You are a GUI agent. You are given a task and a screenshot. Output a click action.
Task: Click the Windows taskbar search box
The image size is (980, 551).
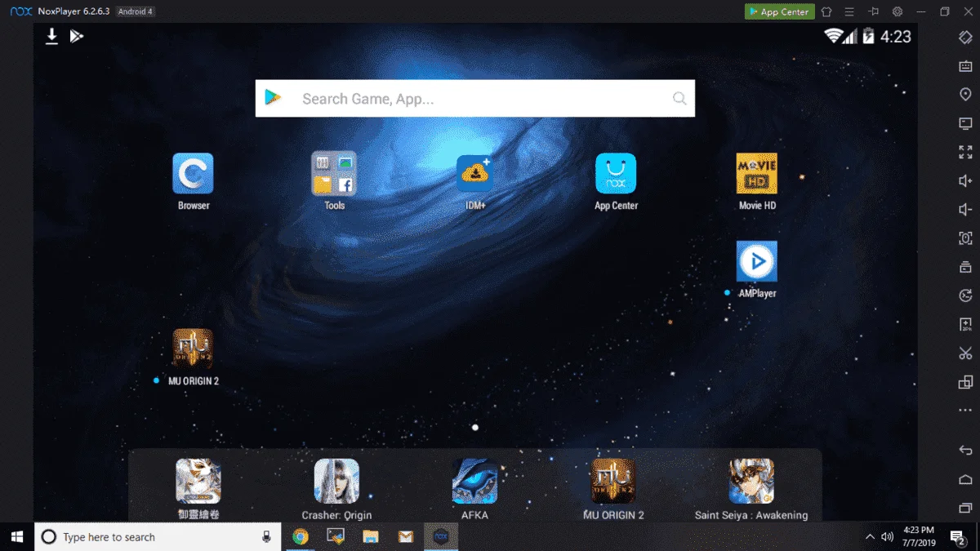coord(158,536)
